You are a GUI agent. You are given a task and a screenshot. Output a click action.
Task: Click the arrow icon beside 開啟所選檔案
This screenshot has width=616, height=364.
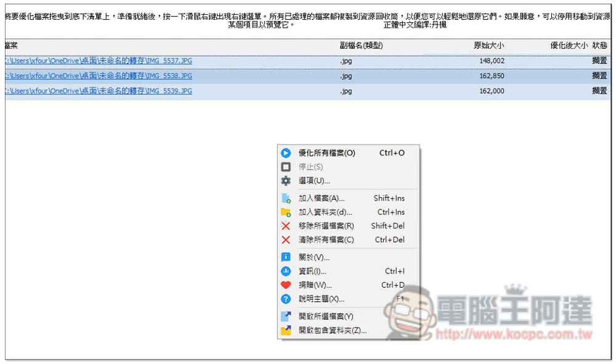coord(286,317)
